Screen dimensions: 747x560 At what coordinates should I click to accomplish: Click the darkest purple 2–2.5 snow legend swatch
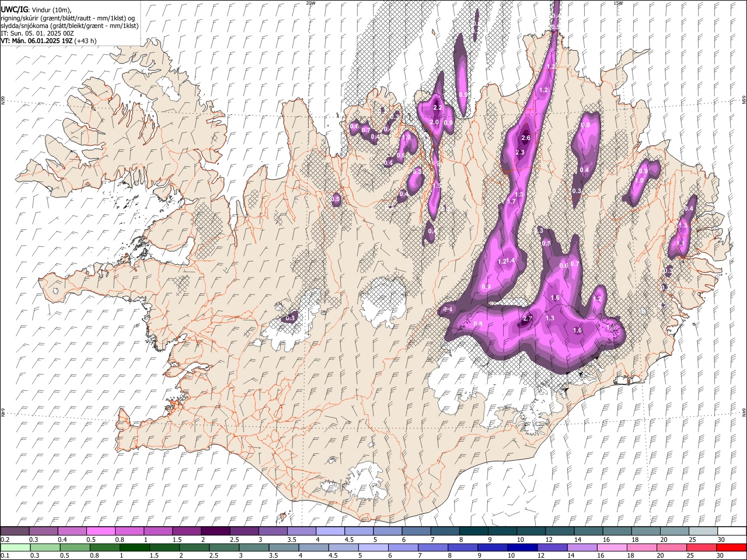(215, 531)
